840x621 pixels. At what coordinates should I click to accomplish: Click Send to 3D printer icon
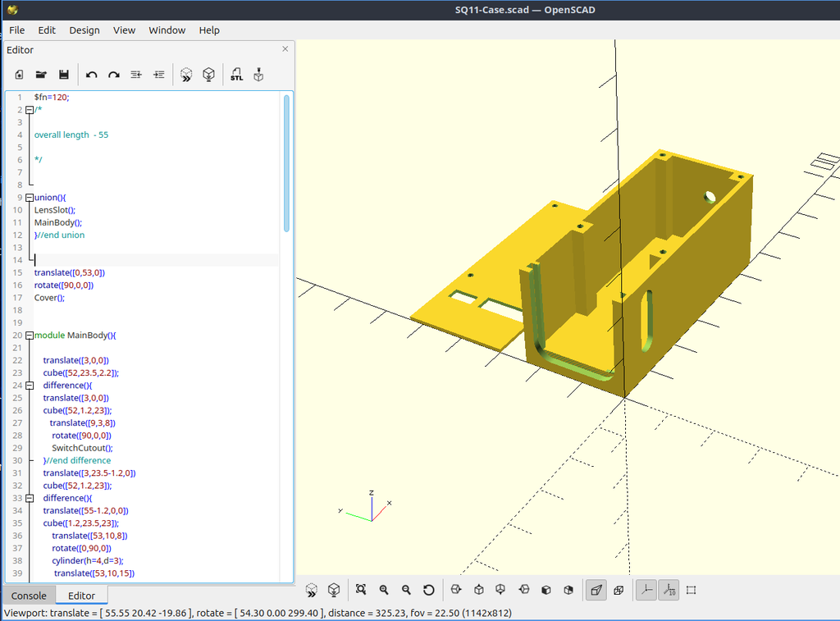point(258,75)
